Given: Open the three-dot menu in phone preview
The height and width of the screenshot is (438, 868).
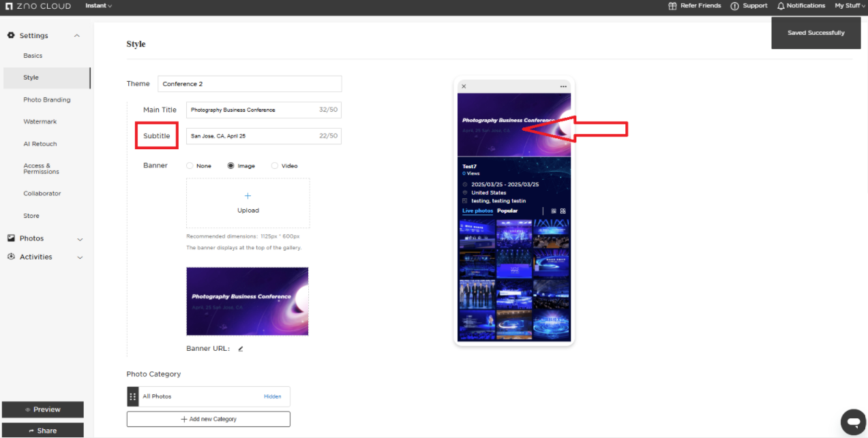Looking at the screenshot, I should 563,87.
